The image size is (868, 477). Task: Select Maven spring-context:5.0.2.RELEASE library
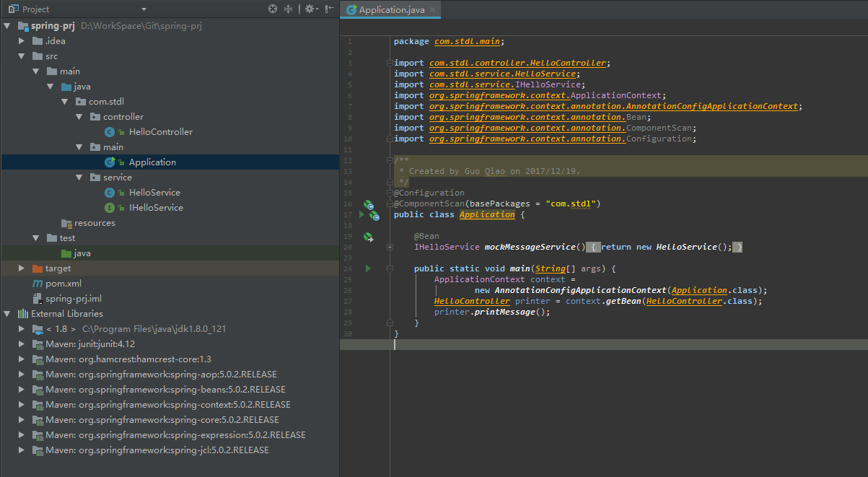pyautogui.click(x=168, y=405)
